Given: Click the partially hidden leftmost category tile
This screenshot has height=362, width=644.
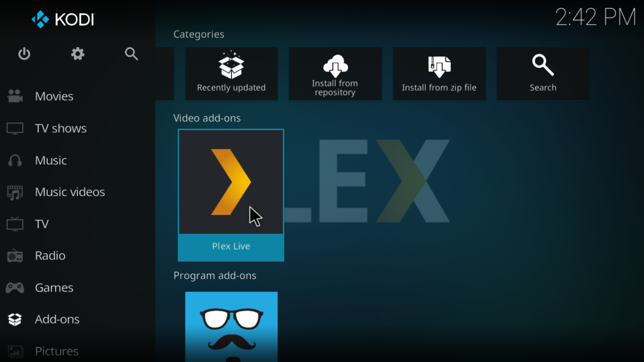Looking at the screenshot, I should coord(165,74).
